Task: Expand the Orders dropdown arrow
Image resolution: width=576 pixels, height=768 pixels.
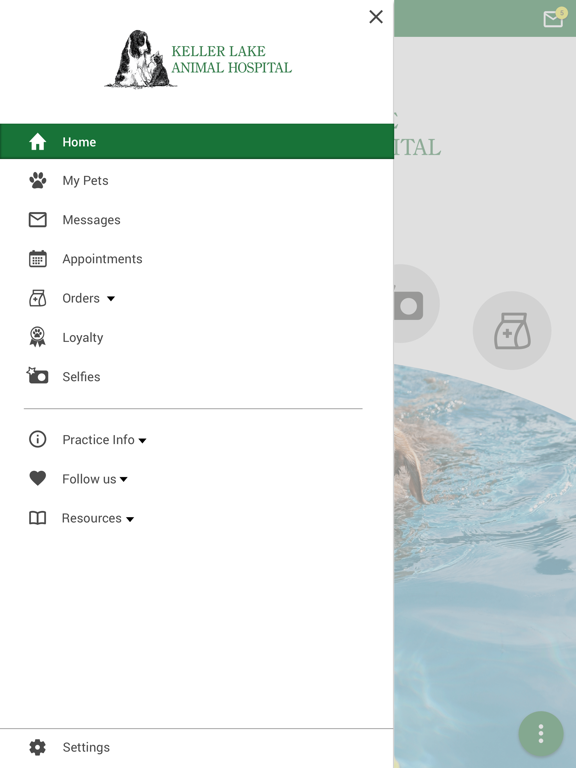Action: (111, 298)
